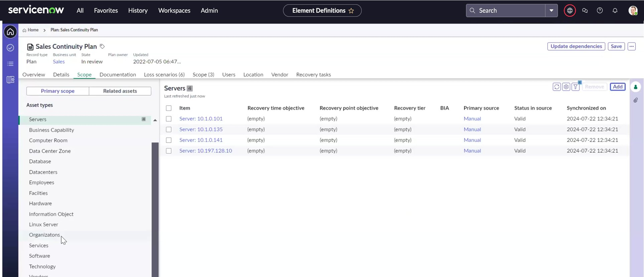The image size is (644, 277).
Task: Click the Element Definitions pill button
Action: pyautogui.click(x=322, y=11)
